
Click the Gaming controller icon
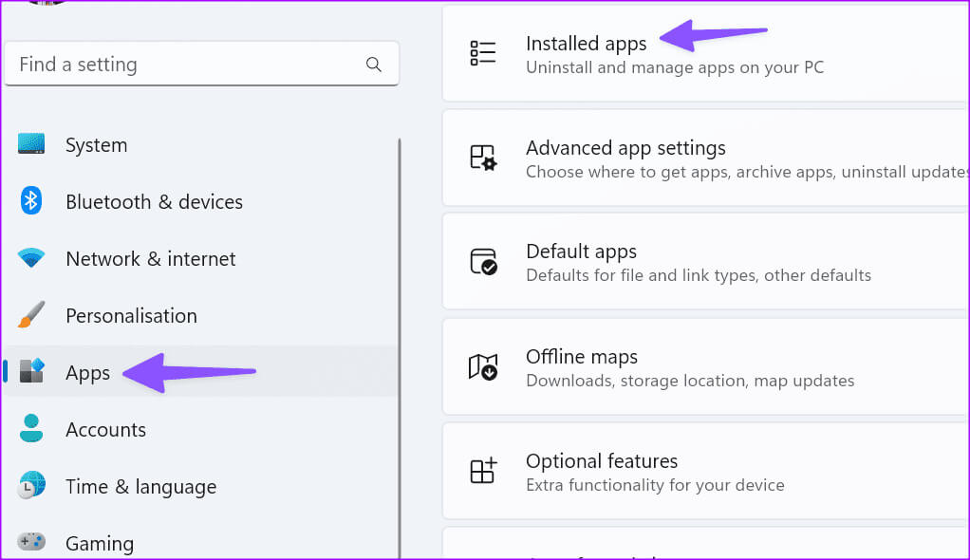pyautogui.click(x=31, y=543)
